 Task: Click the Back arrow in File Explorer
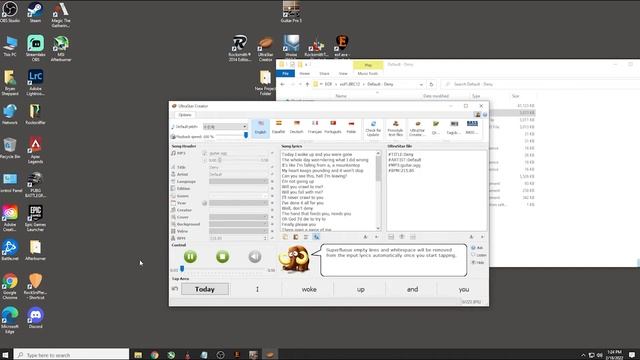click(282, 84)
